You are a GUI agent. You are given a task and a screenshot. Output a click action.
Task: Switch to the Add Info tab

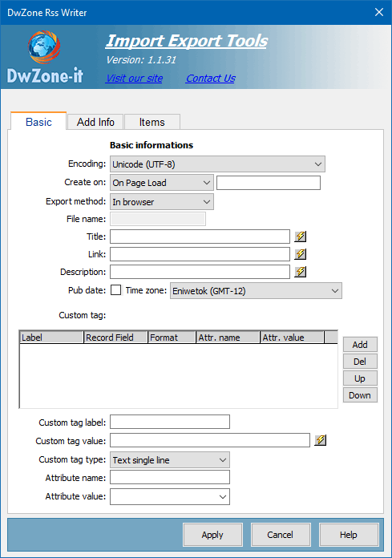coord(95,122)
